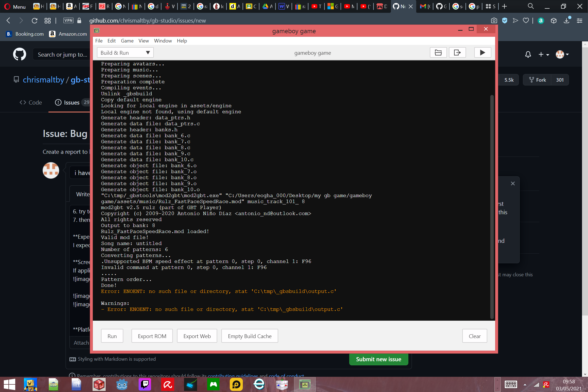Switch to the Code tab on GitHub
This screenshot has width=588, height=392.
point(31,102)
